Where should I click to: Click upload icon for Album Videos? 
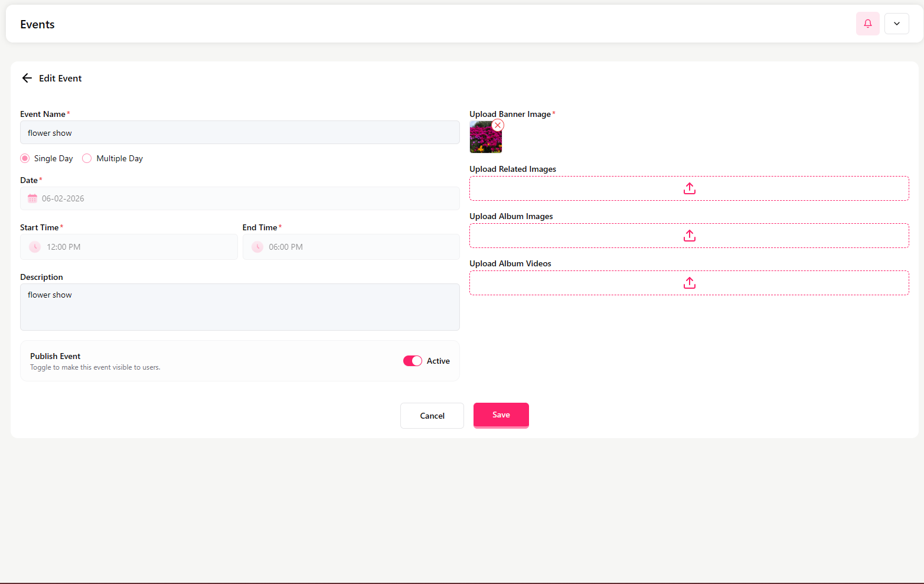pyautogui.click(x=689, y=283)
